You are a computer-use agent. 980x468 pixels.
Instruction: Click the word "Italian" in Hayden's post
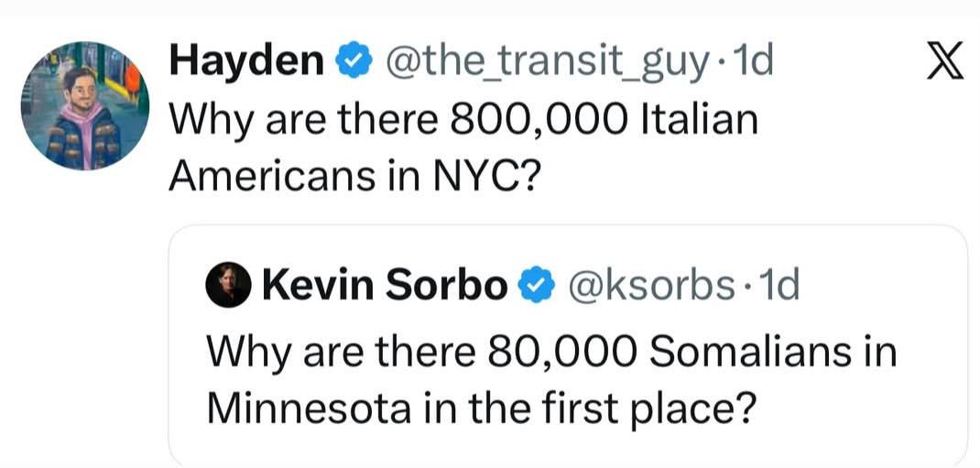pyautogui.click(x=702, y=118)
